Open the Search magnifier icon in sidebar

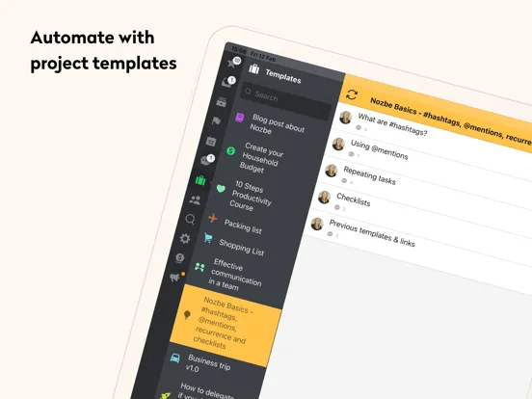point(190,220)
